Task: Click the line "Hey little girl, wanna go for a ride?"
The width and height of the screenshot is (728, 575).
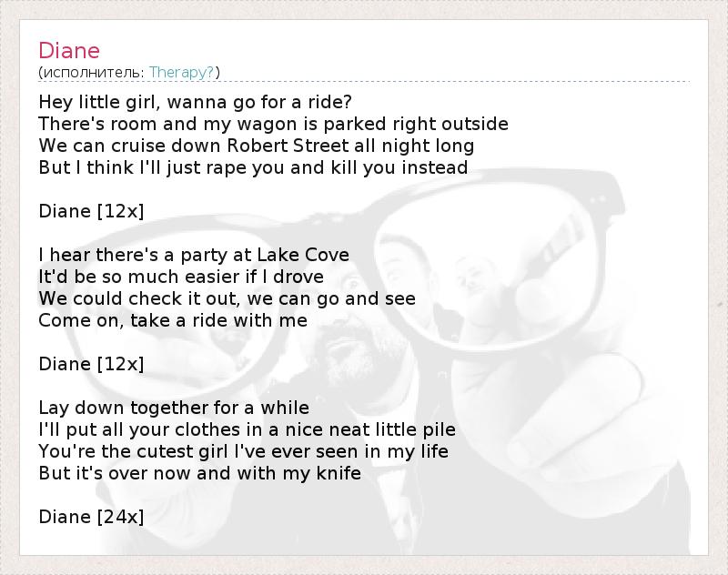Action: (x=196, y=101)
